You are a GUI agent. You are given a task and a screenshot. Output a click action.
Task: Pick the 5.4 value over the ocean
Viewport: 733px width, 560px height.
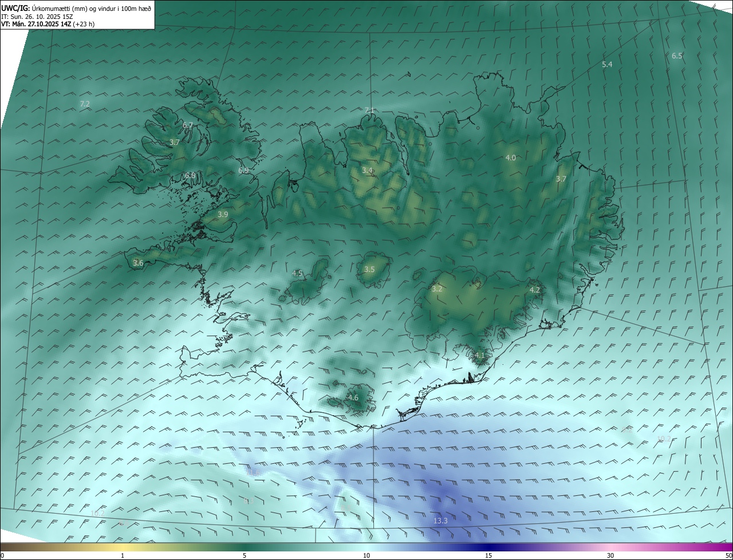[x=607, y=65]
